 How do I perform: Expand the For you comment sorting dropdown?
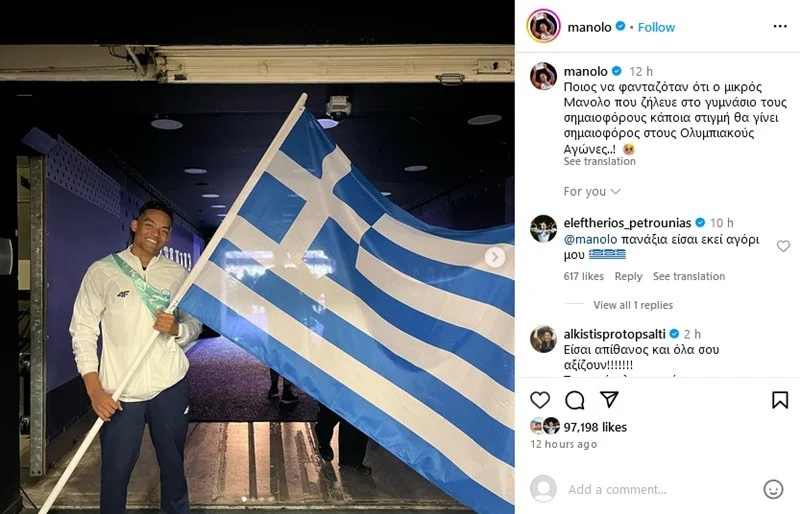(592, 191)
